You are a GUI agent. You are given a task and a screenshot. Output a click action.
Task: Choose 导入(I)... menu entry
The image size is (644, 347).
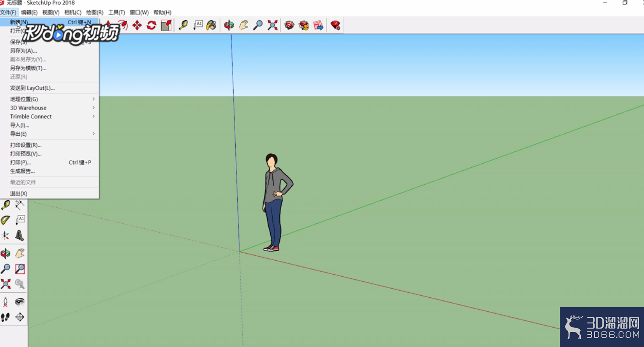coord(50,125)
